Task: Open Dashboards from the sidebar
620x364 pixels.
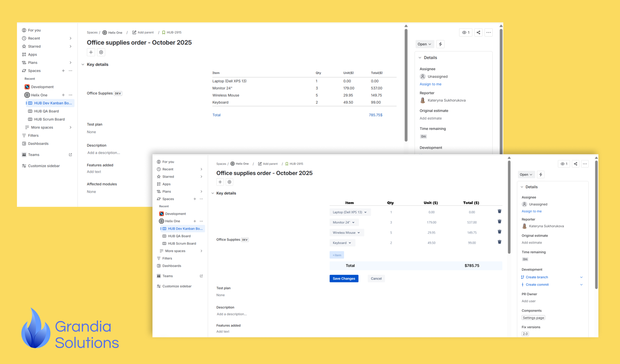Action: 171,266
